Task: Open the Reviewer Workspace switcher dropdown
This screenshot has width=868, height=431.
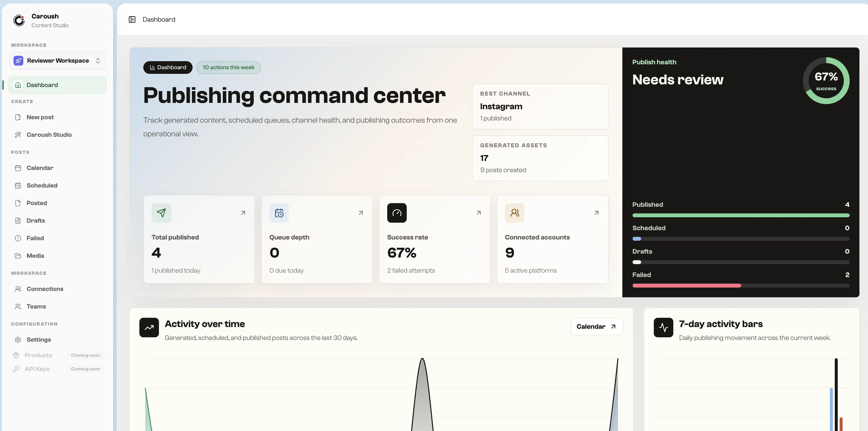Action: tap(57, 61)
